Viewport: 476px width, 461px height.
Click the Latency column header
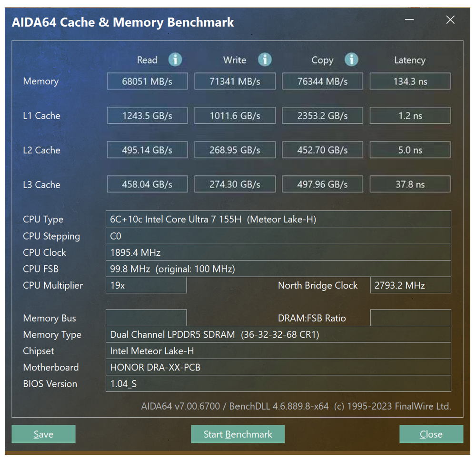(410, 60)
